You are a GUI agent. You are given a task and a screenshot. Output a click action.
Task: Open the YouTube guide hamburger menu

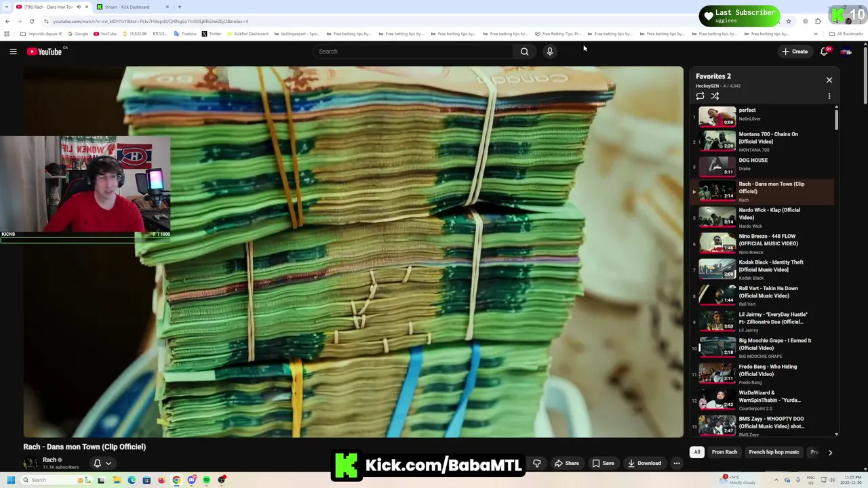pyautogui.click(x=13, y=52)
